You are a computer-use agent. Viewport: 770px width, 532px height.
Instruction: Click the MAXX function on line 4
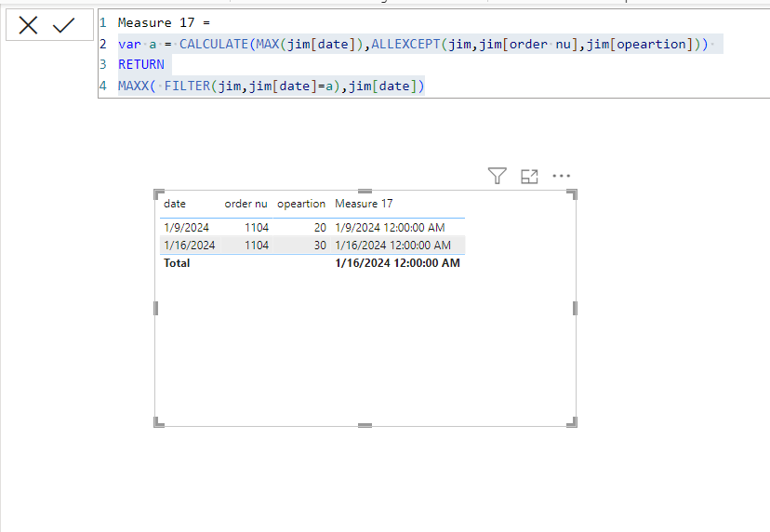[134, 86]
